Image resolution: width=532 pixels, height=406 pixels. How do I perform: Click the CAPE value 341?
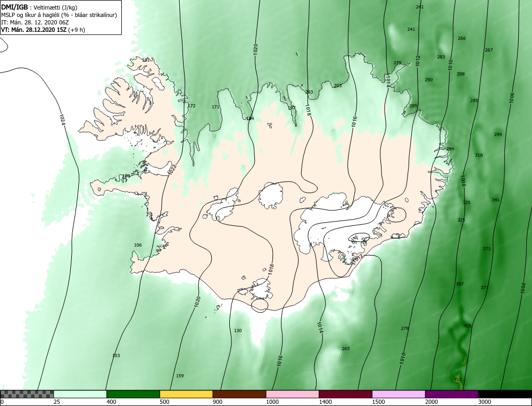click(x=496, y=200)
